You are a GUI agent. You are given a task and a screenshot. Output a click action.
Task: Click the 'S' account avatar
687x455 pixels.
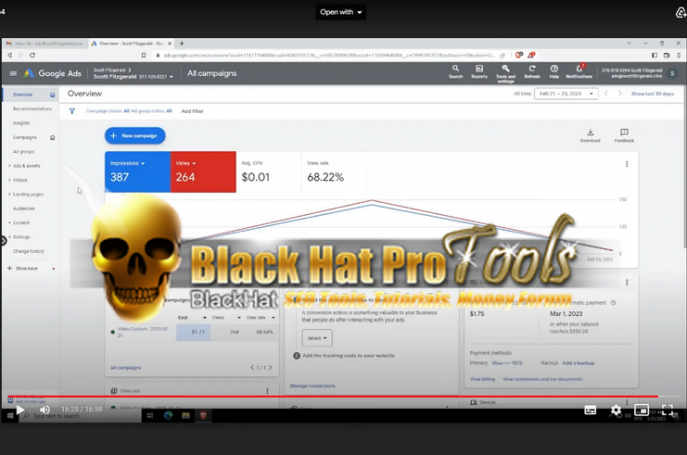coord(672,73)
